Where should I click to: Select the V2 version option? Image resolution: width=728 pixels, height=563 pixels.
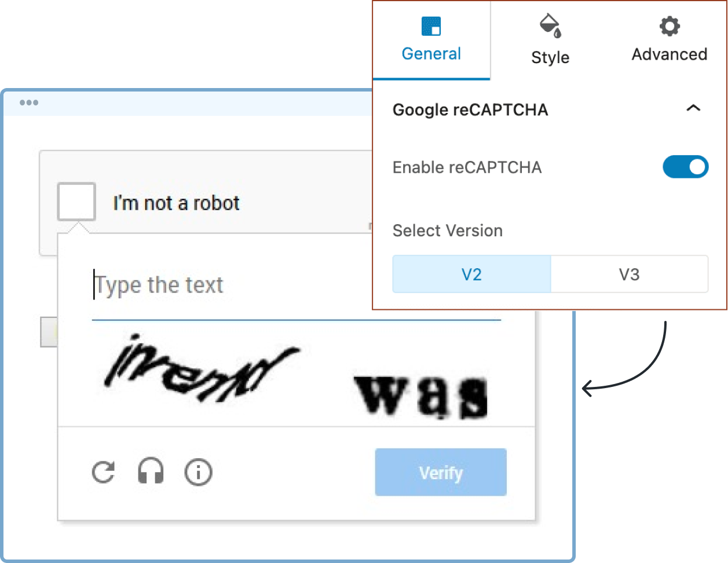(471, 274)
